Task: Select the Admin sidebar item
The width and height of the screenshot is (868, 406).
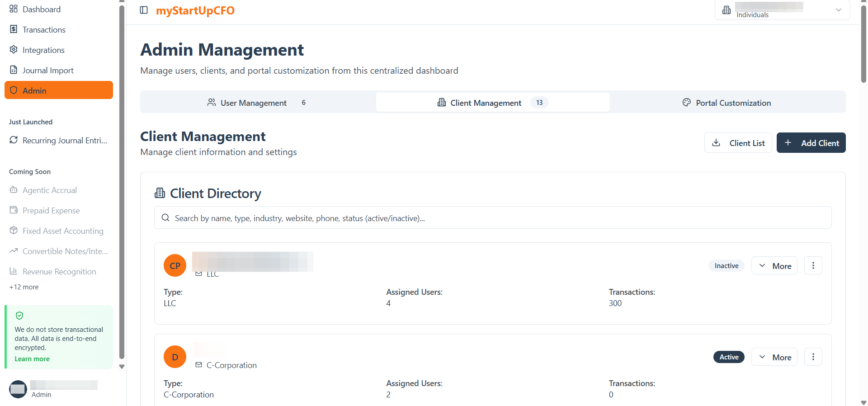Action: [x=59, y=90]
